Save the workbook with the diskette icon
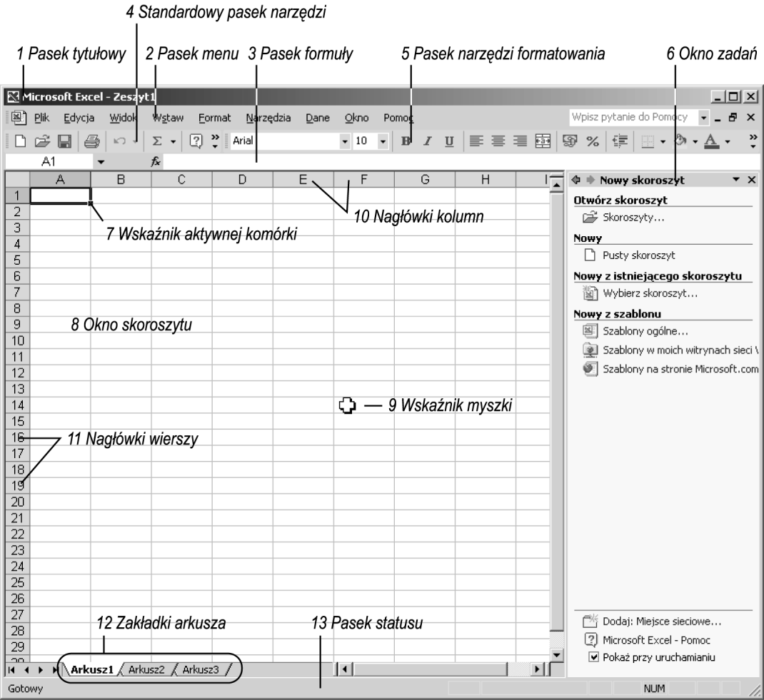The image size is (764, 700). 65,141
